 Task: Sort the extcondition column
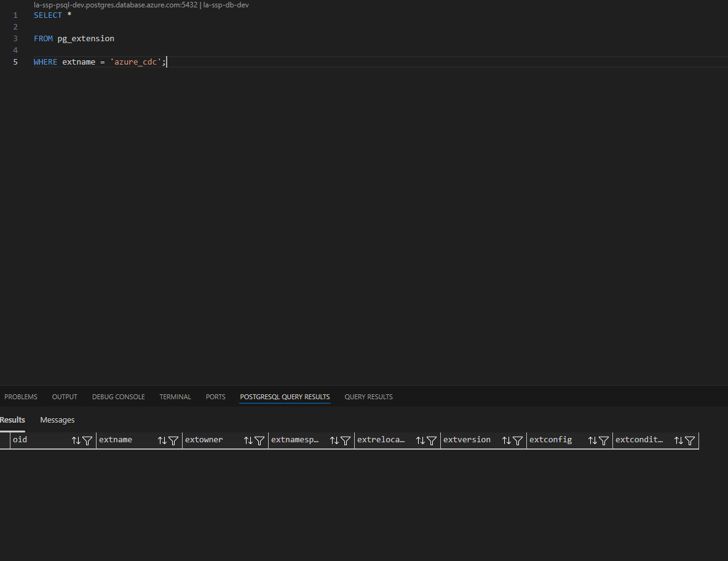click(x=679, y=440)
